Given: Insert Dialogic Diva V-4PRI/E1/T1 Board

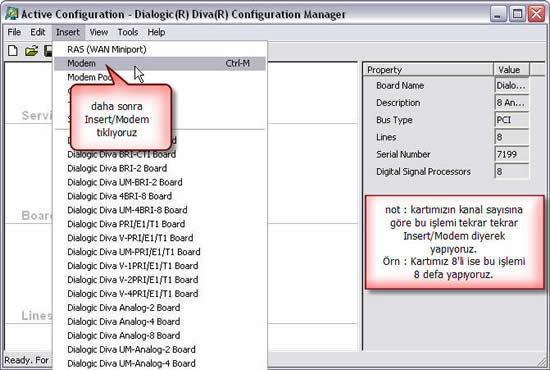Looking at the screenshot, I should click(x=160, y=294).
